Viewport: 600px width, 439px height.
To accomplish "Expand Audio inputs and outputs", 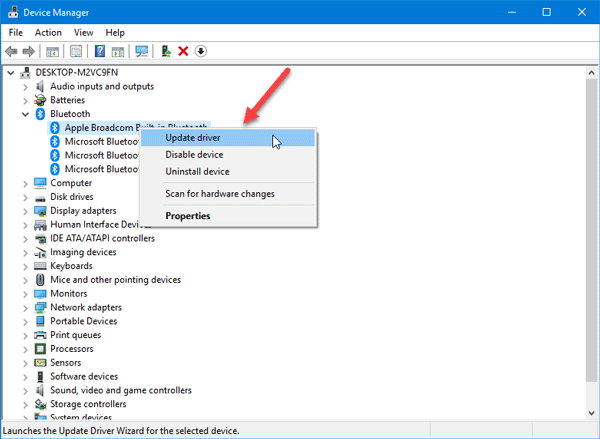I will click(25, 87).
